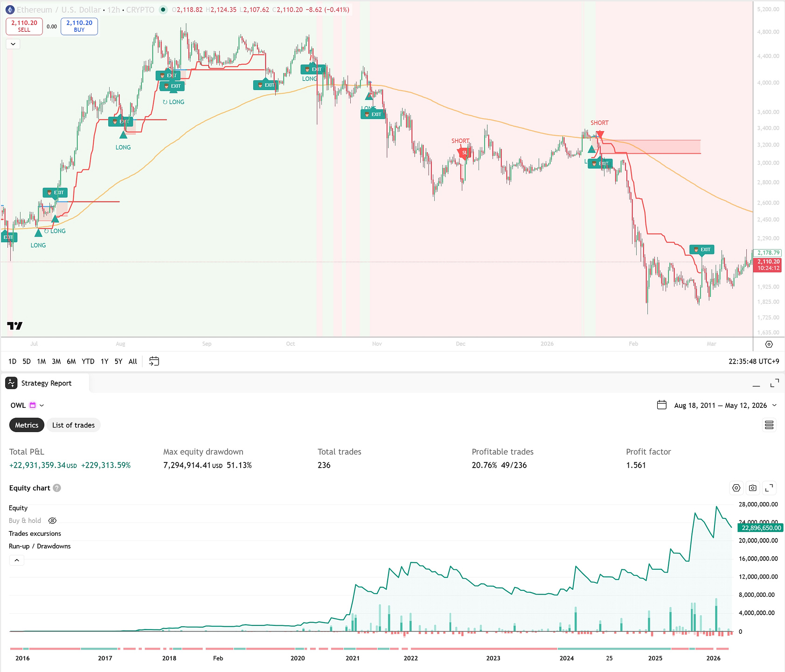Viewport: 785px width, 672px height.
Task: Select the All time range
Action: 133,362
